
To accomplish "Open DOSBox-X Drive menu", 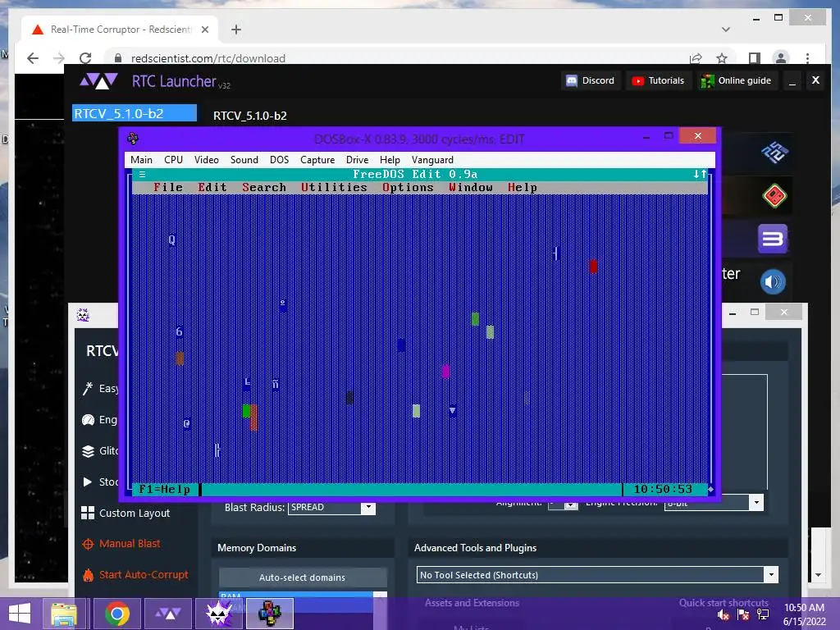I will pyautogui.click(x=358, y=160).
